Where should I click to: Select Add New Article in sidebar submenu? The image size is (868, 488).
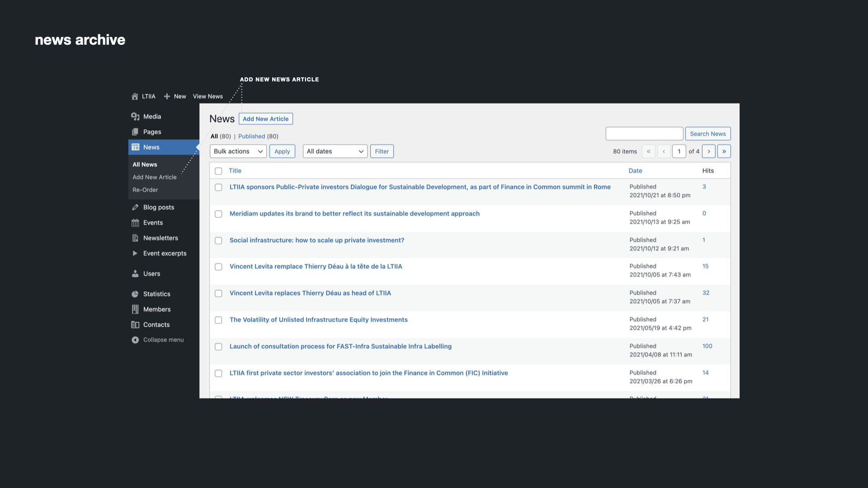(155, 178)
